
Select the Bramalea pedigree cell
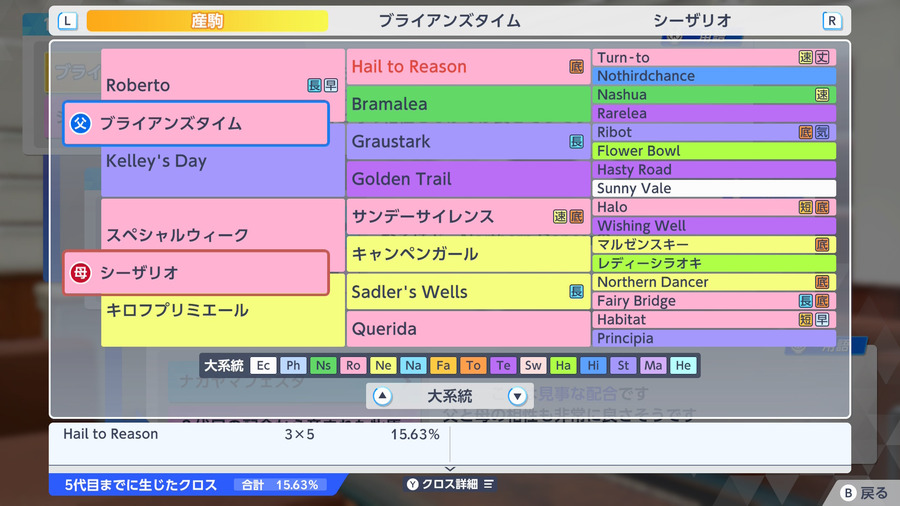[x=468, y=104]
